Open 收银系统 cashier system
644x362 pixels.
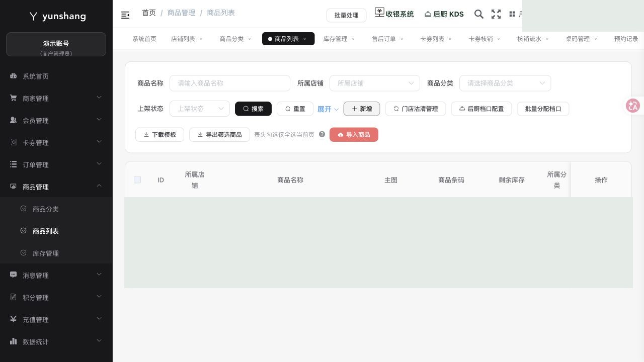coord(394,14)
